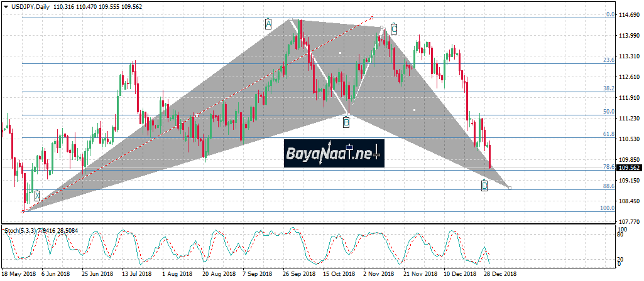Click the 109.562 current price tag

tap(628, 168)
